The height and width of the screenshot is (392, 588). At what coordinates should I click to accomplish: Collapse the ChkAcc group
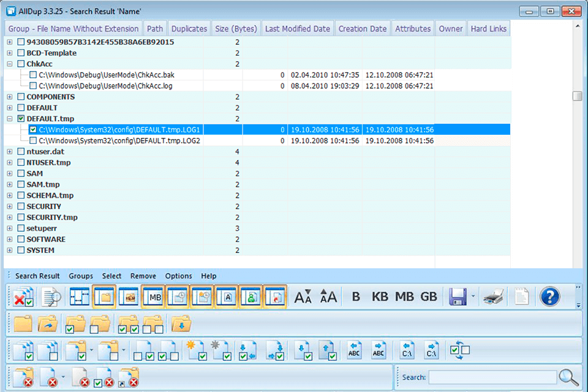point(9,64)
